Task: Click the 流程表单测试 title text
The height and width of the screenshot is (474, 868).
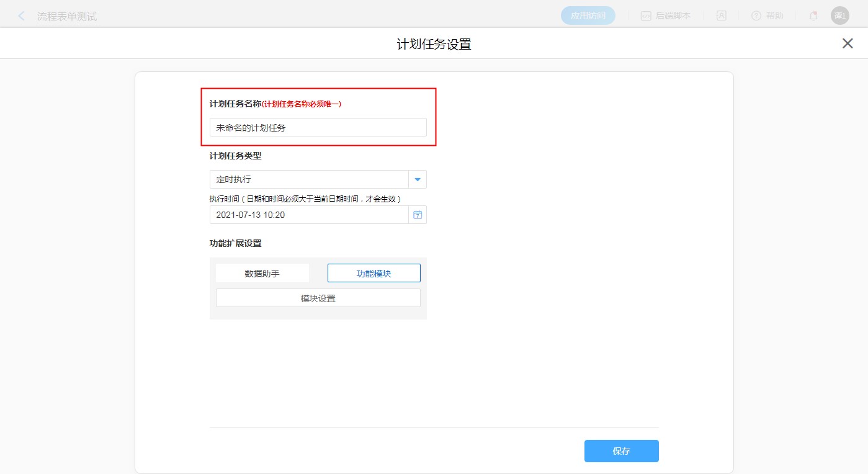Action: click(67, 17)
